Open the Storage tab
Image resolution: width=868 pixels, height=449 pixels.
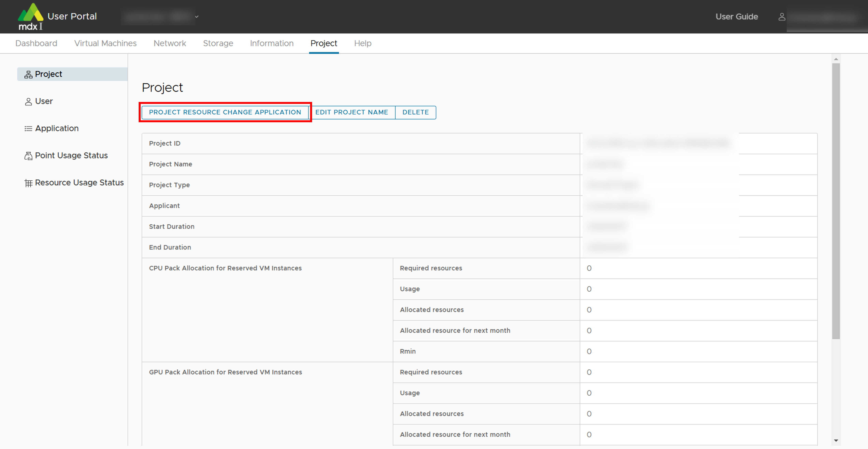218,43
